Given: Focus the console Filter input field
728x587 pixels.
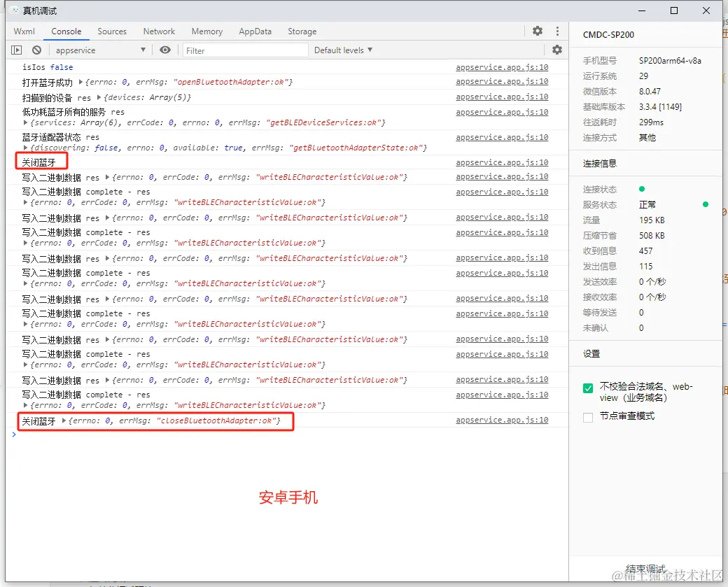Looking at the screenshot, I should click(245, 50).
